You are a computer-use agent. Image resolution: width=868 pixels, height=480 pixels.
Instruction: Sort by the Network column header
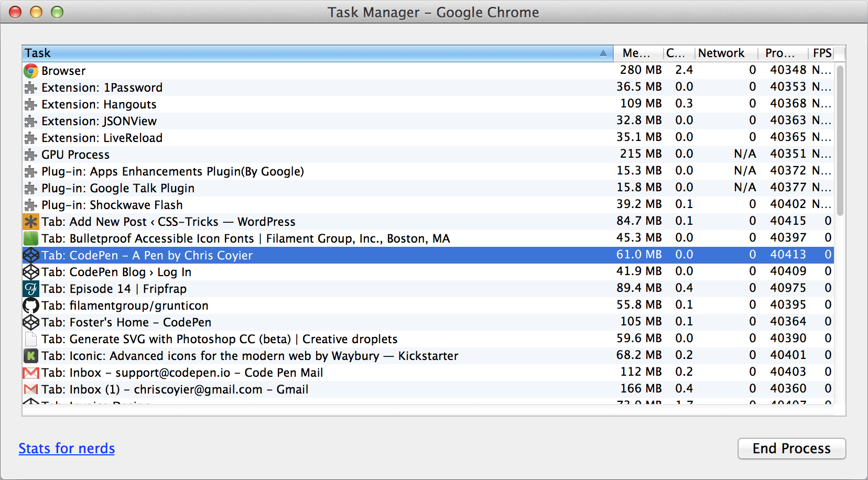(721, 53)
